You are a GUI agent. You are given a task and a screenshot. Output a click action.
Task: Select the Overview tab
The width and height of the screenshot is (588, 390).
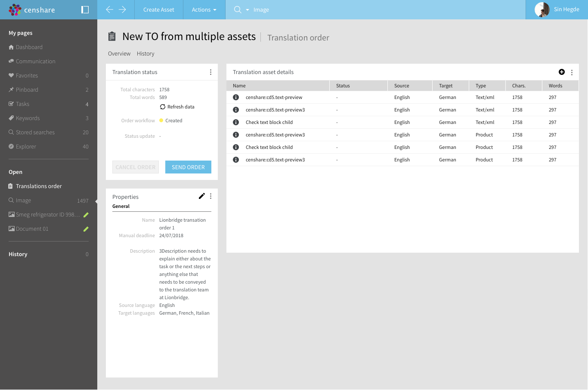119,54
